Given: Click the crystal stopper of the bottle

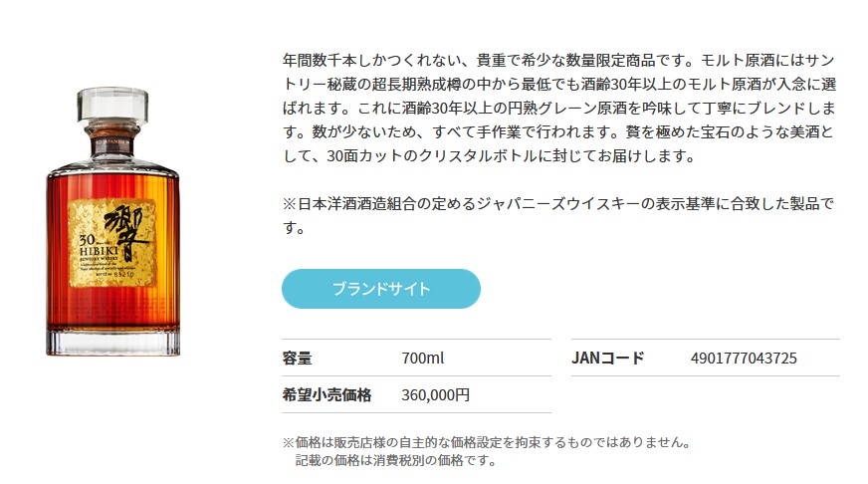Looking at the screenshot, I should tap(112, 106).
